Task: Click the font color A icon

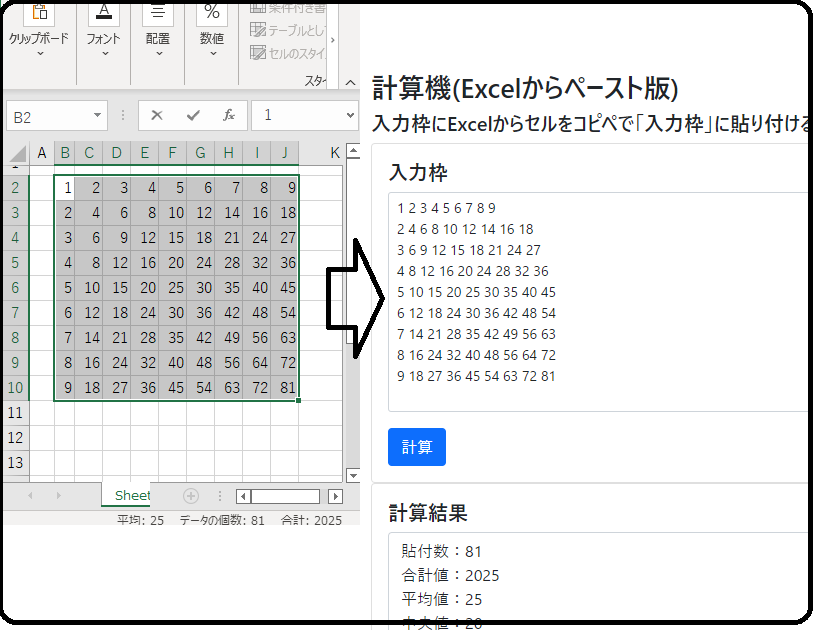Action: pyautogui.click(x=103, y=12)
